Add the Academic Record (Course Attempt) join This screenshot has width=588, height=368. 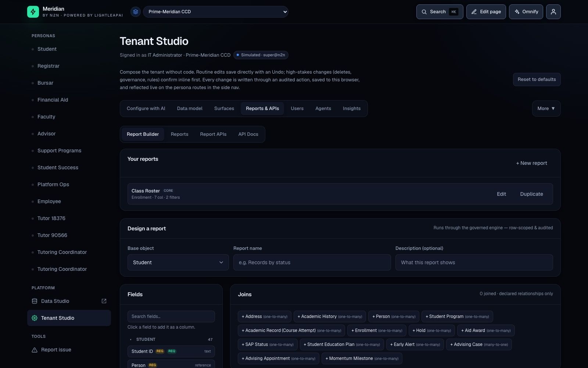pyautogui.click(x=291, y=330)
